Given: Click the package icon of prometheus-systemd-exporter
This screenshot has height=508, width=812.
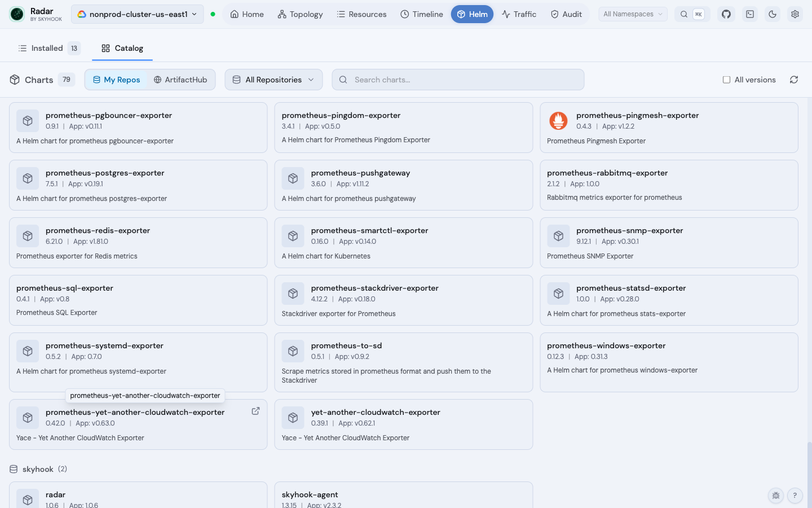Looking at the screenshot, I should point(28,351).
